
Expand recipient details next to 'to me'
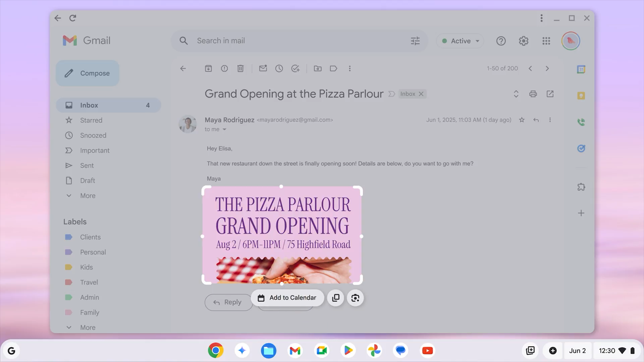click(224, 129)
